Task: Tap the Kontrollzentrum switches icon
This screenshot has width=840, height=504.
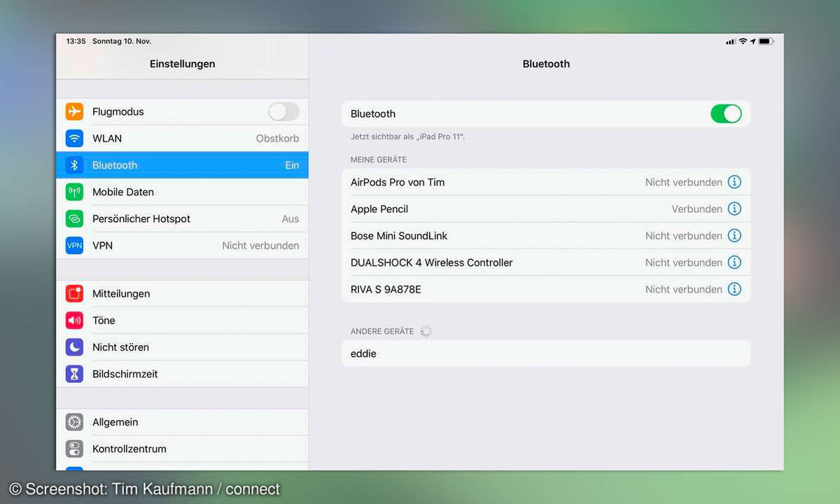Action: point(74,449)
